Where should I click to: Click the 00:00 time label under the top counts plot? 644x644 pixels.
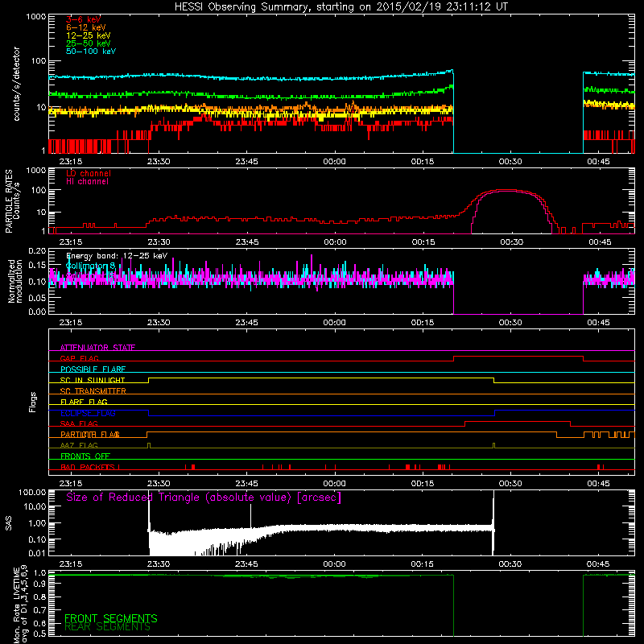[x=334, y=162]
